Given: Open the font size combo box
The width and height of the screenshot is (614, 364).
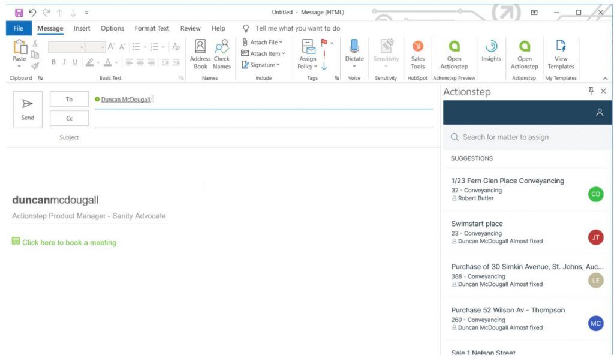Looking at the screenshot, I should pyautogui.click(x=95, y=47).
